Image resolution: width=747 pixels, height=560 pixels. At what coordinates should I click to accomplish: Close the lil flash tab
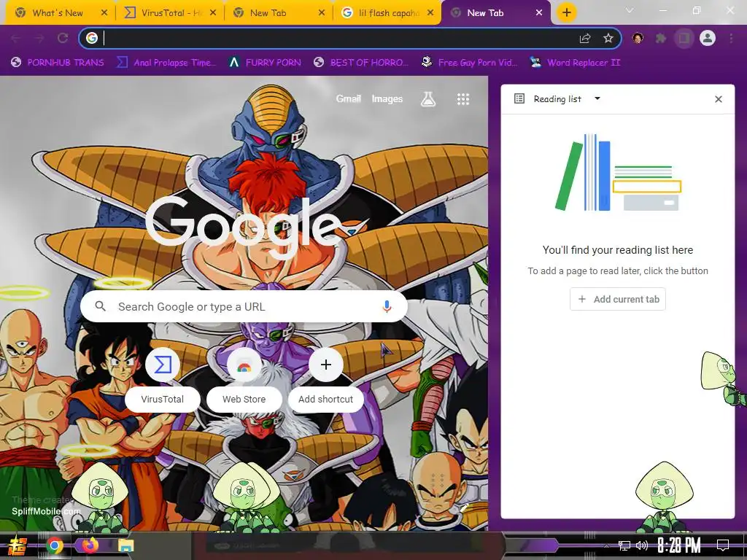pos(430,13)
